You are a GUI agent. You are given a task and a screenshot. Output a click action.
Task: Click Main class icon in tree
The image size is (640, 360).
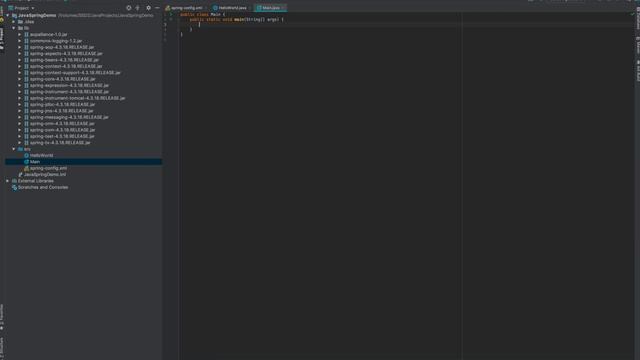(x=26, y=162)
